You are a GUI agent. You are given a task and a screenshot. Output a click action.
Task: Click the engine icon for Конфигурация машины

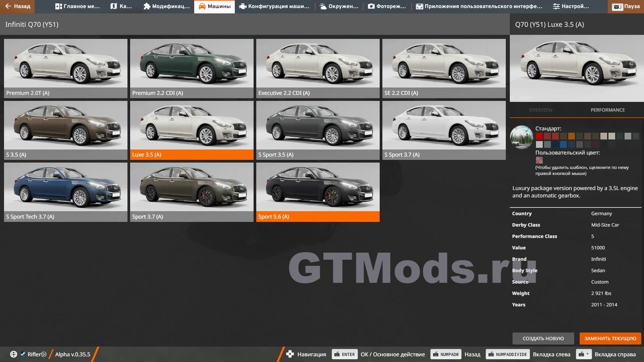pos(242,7)
